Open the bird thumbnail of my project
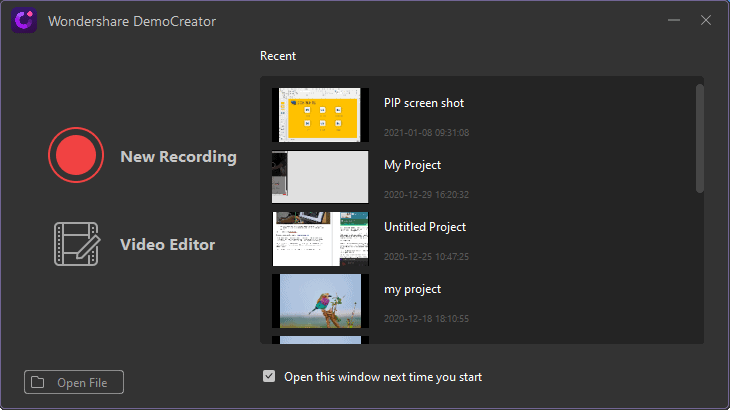Viewport: 730px width, 410px height. (x=320, y=301)
